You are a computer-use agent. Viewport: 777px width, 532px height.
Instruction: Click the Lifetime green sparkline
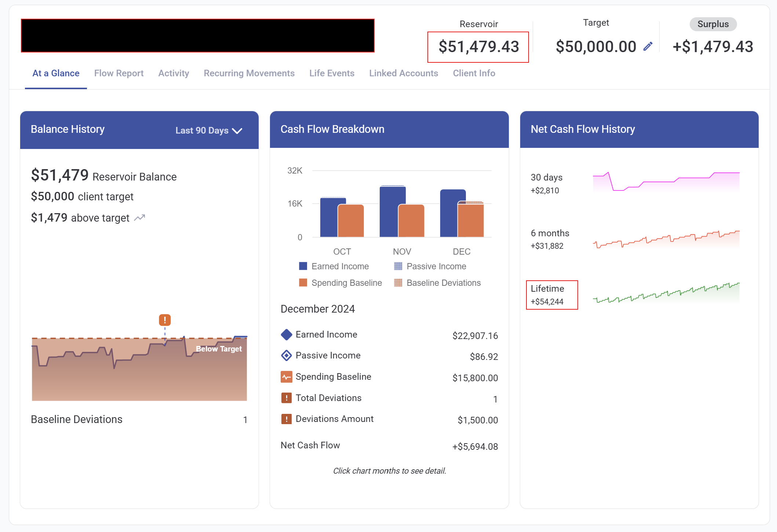666,293
